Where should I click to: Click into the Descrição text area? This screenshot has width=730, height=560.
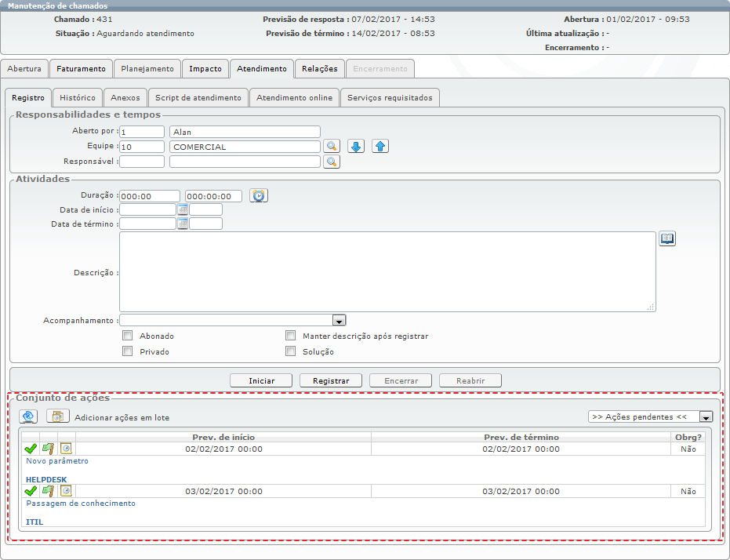[387, 272]
